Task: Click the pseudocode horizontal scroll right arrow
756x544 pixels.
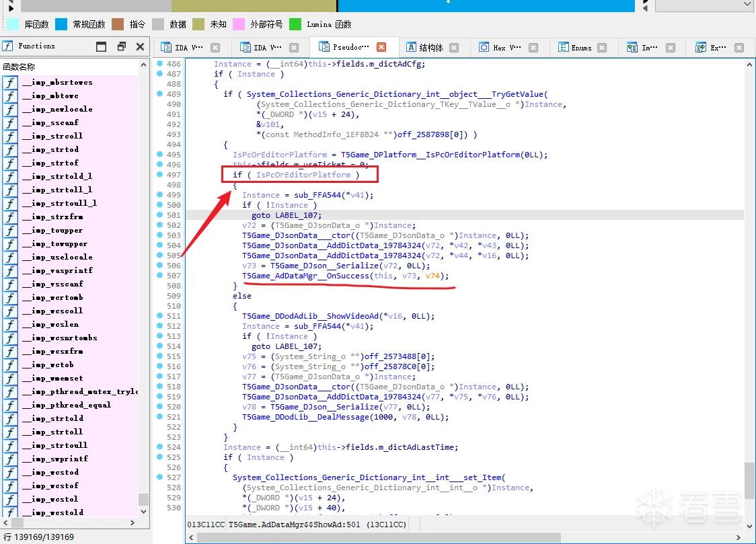Action: [738, 537]
